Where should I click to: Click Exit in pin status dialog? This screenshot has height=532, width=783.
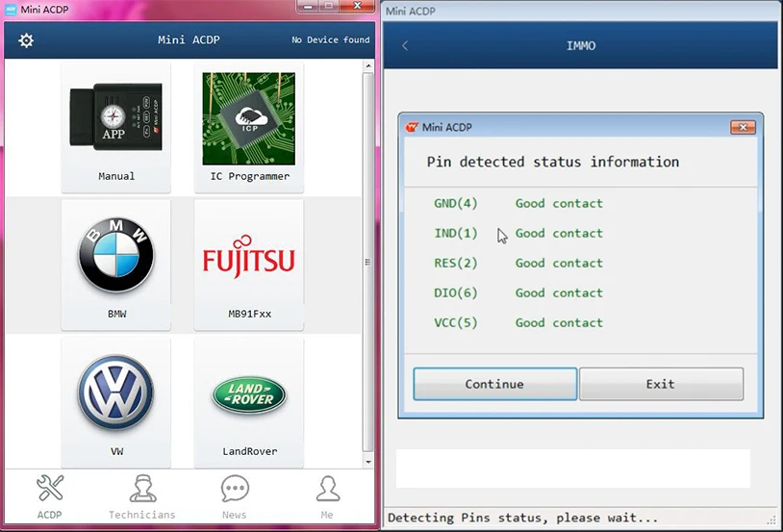[x=661, y=384]
